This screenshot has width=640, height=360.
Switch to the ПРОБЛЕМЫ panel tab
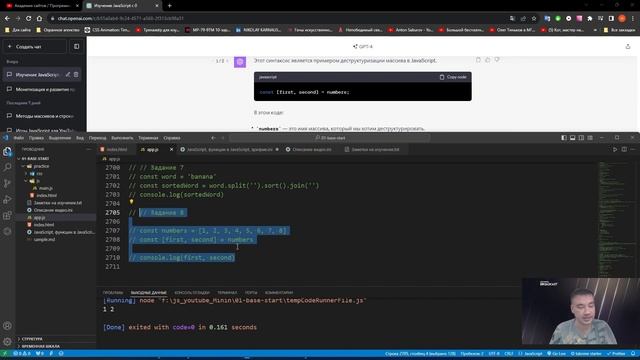(x=113, y=293)
